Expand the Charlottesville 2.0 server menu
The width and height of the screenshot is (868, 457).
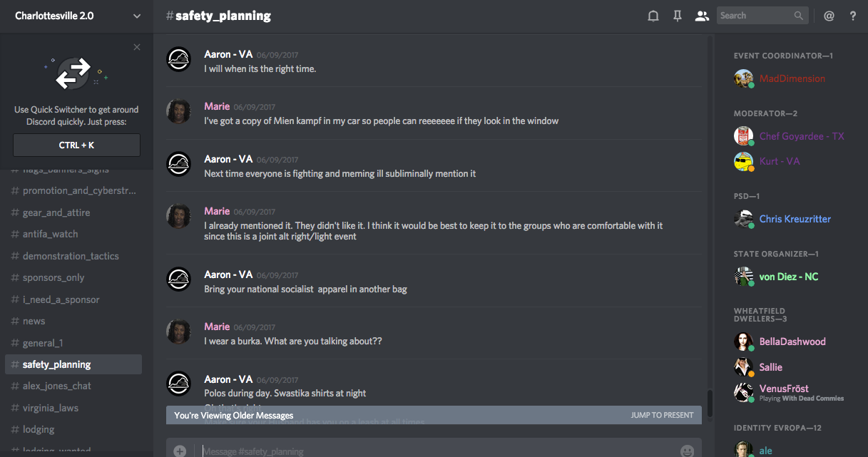click(137, 16)
